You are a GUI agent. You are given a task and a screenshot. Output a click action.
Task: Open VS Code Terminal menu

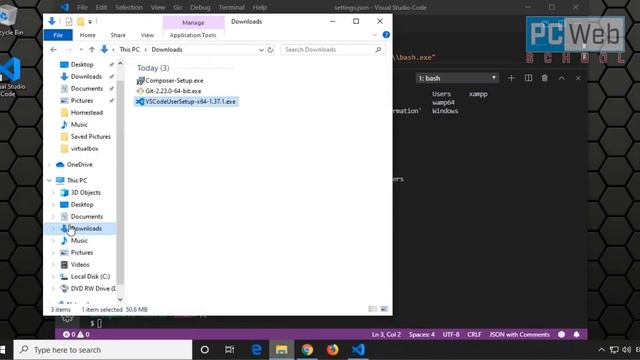tap(231, 7)
